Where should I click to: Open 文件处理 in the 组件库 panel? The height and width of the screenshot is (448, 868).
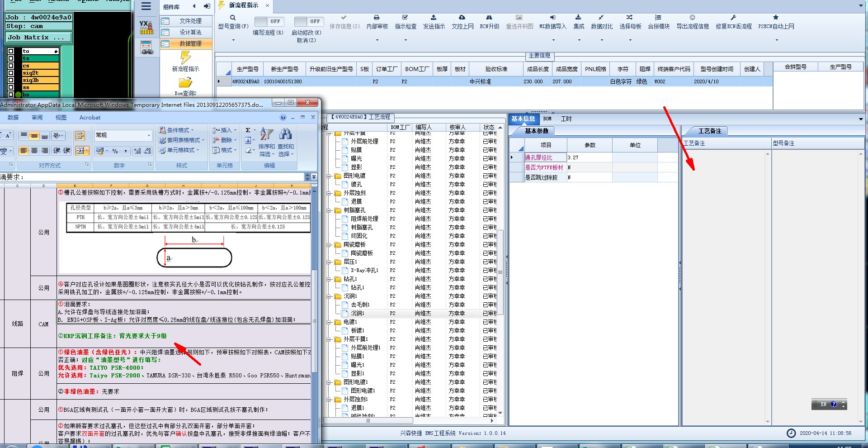point(186,21)
